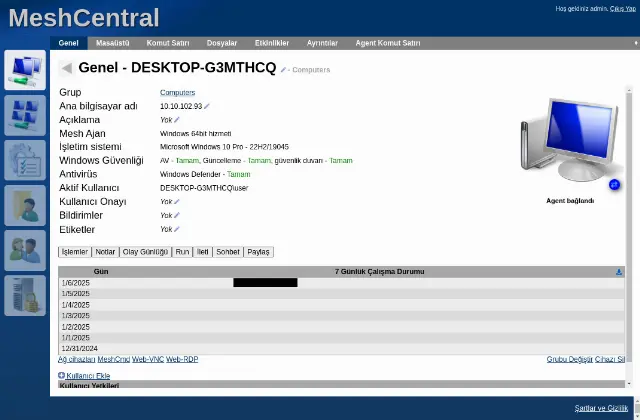
Task: Click the Notlar button
Action: (105, 252)
